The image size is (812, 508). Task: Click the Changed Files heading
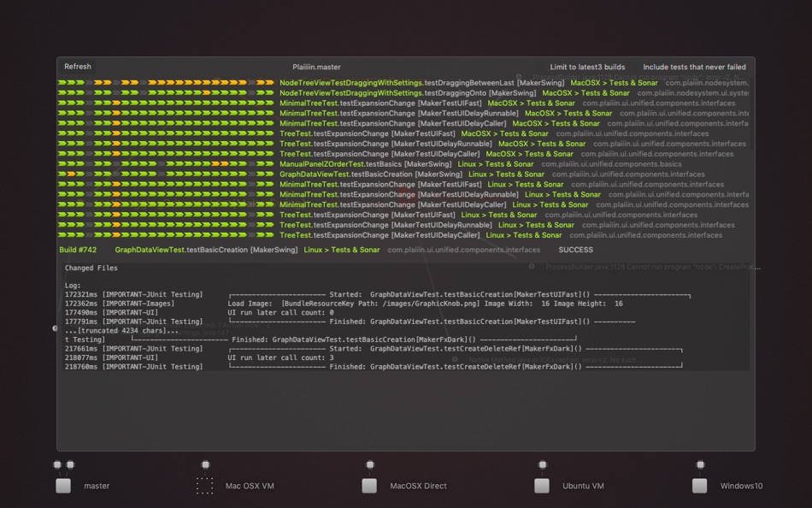coord(91,268)
